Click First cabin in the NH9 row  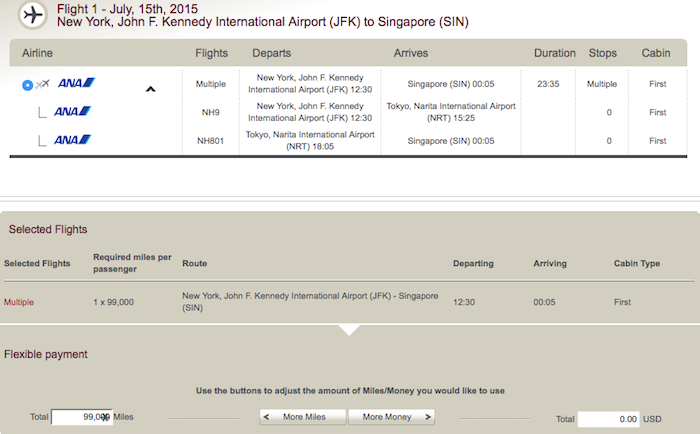658,113
